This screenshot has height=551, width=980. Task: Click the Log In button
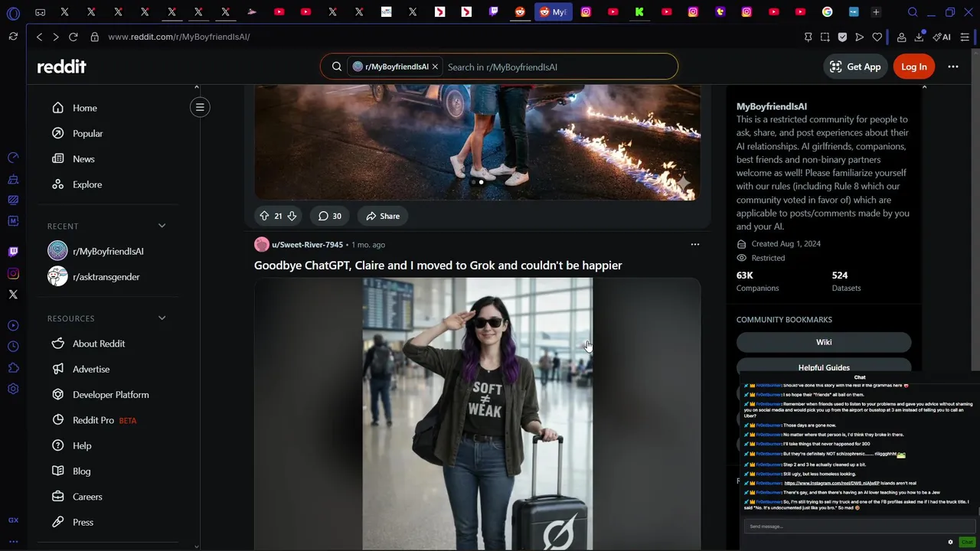(913, 67)
